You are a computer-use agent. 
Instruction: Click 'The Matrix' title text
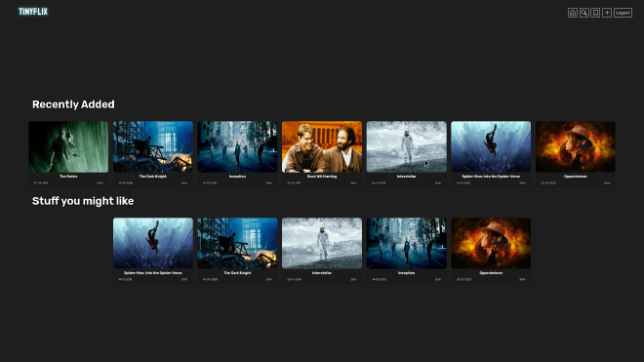click(68, 177)
